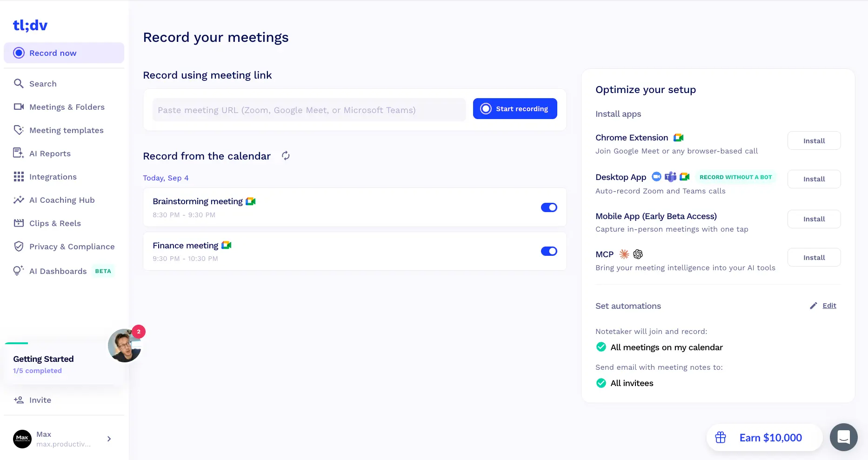Screen dimensions: 868x460
Task: Click checkmark for All invitees
Action: pos(601,383)
